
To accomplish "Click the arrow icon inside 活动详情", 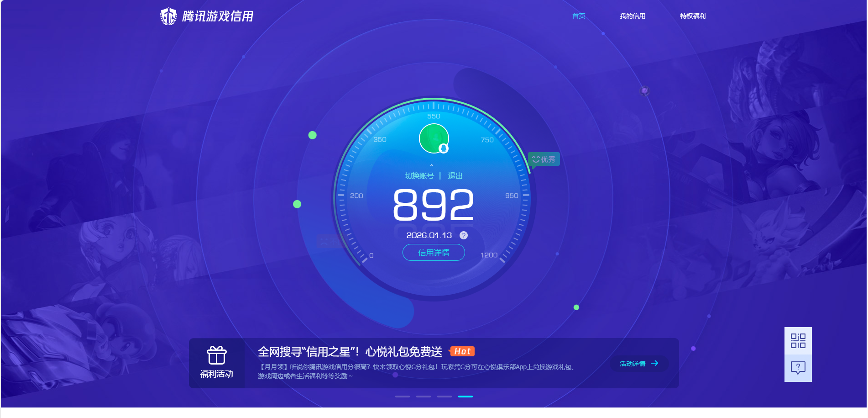I will point(655,364).
